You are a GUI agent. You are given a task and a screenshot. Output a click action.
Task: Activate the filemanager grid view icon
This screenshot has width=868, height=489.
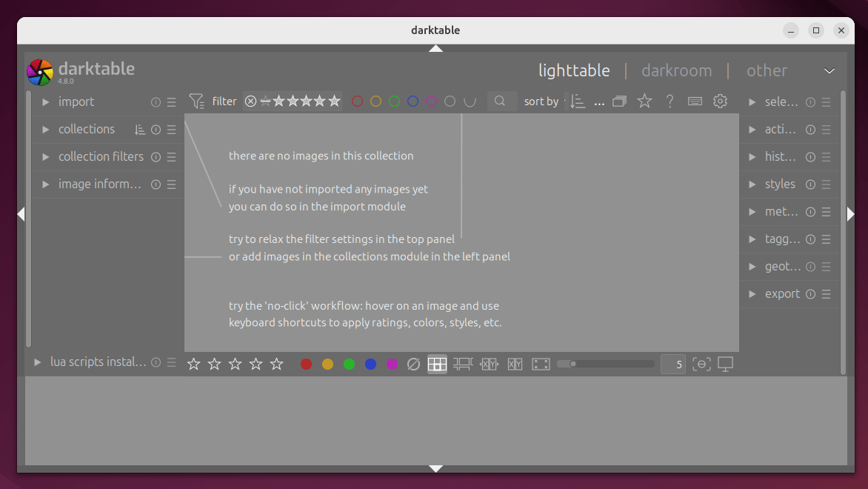click(437, 364)
